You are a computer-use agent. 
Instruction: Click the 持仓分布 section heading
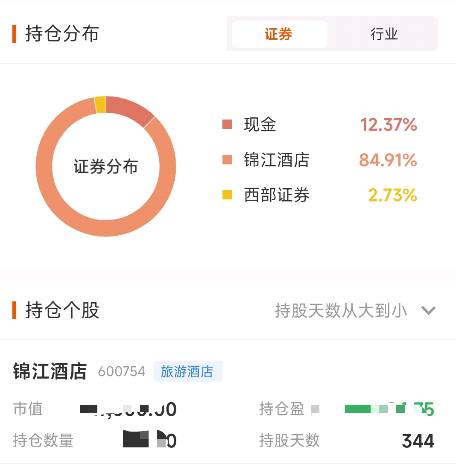(62, 34)
